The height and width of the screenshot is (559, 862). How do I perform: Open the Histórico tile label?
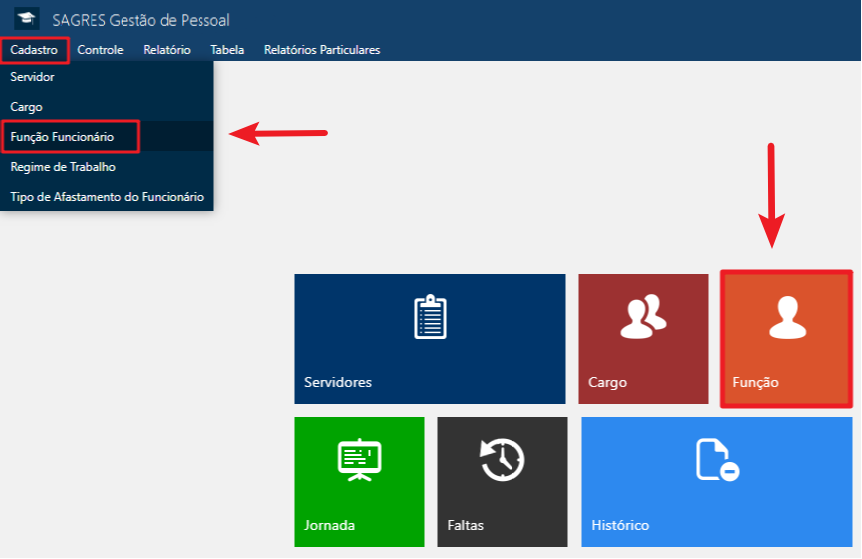(620, 526)
